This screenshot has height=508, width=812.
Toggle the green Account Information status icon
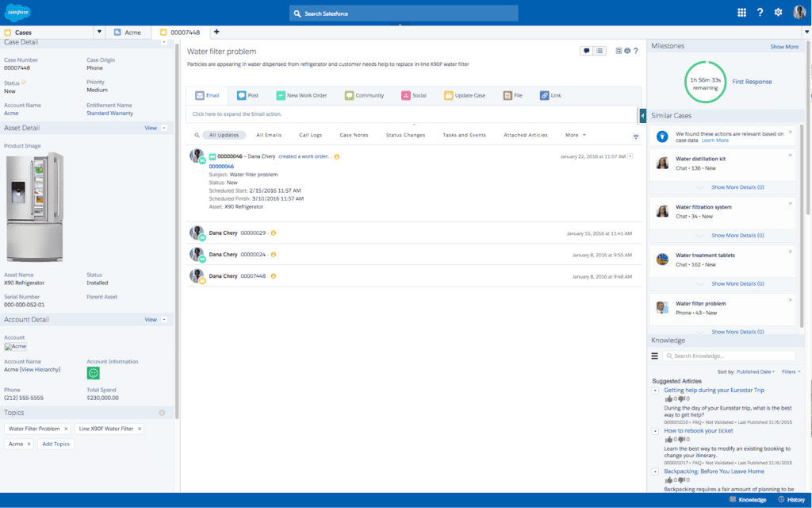[93, 372]
